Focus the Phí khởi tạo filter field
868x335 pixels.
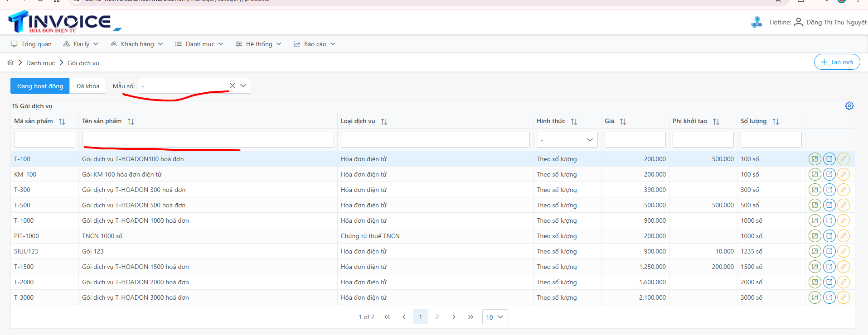click(703, 139)
